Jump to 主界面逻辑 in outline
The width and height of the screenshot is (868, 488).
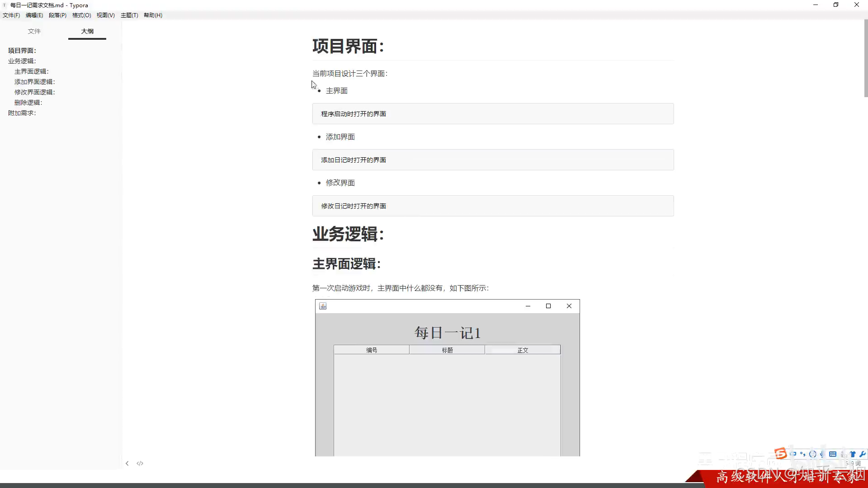pyautogui.click(x=31, y=71)
